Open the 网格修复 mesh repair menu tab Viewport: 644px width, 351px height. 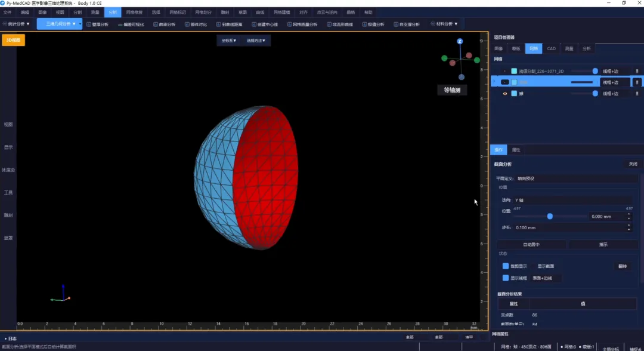pos(134,13)
